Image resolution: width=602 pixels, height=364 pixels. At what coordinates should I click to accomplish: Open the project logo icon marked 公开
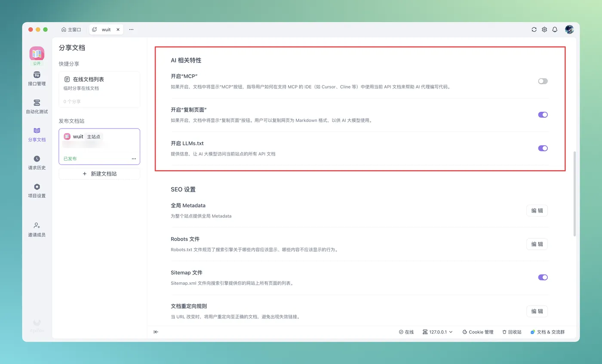click(37, 54)
